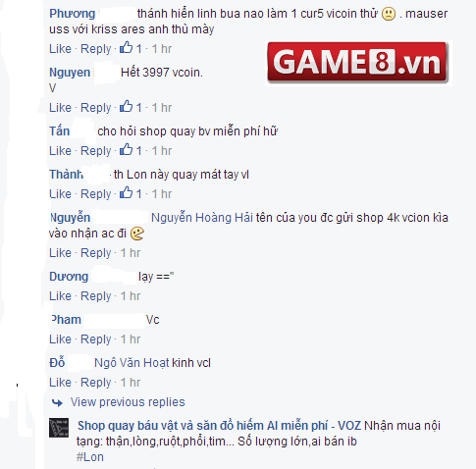Reply to Tấn's comment
Screen dimensions: 476x469
pos(96,151)
